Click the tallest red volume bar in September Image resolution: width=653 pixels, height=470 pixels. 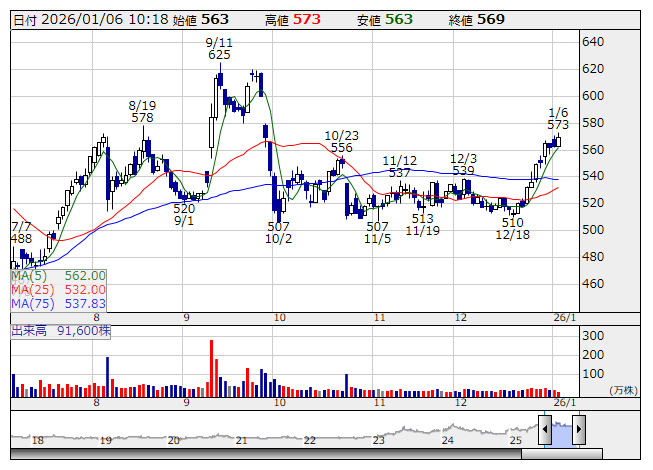coord(212,368)
